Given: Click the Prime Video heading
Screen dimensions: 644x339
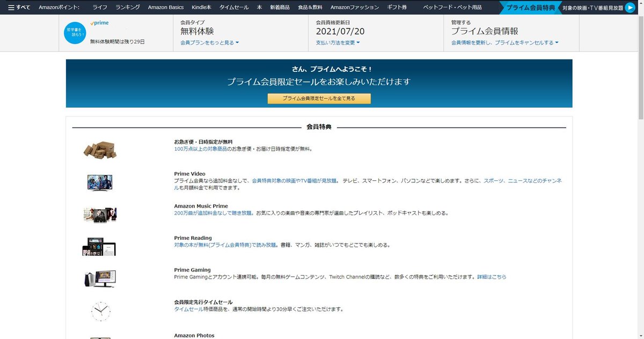Looking at the screenshot, I should pos(189,174).
